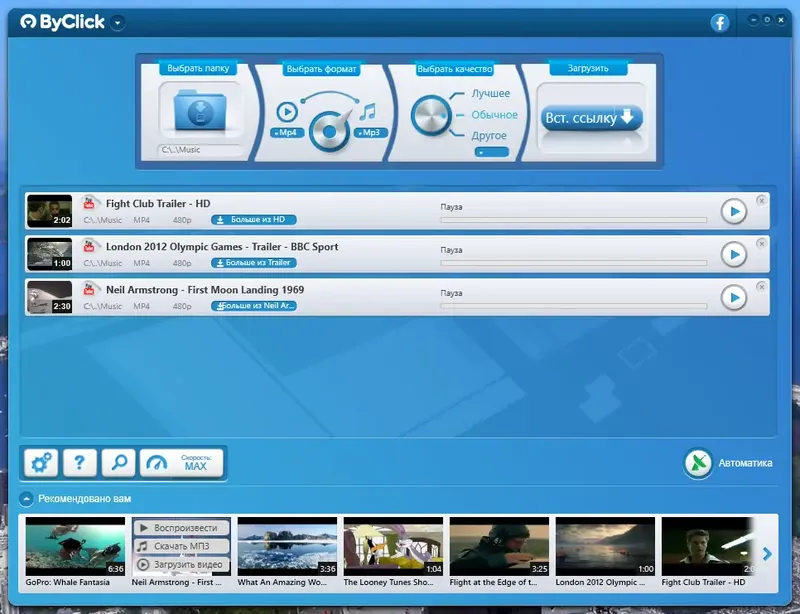Collapse the Рекомендовано вам section
The height and width of the screenshot is (614, 800).
pos(26,499)
